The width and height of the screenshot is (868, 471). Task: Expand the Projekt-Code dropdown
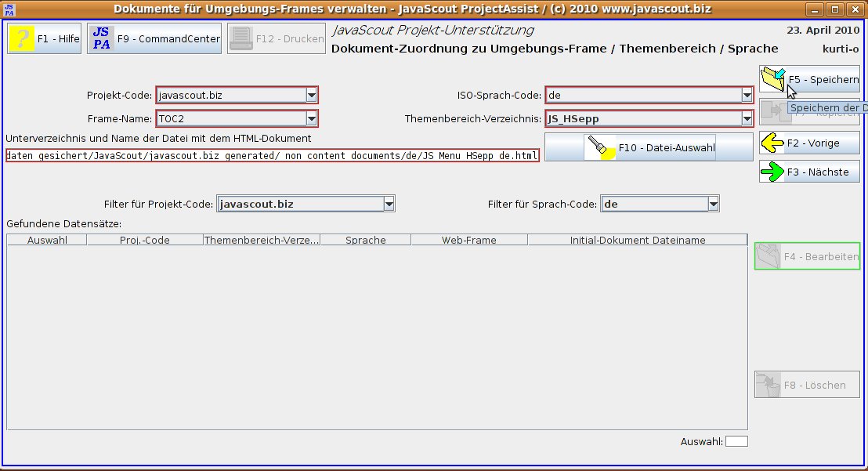click(x=311, y=95)
